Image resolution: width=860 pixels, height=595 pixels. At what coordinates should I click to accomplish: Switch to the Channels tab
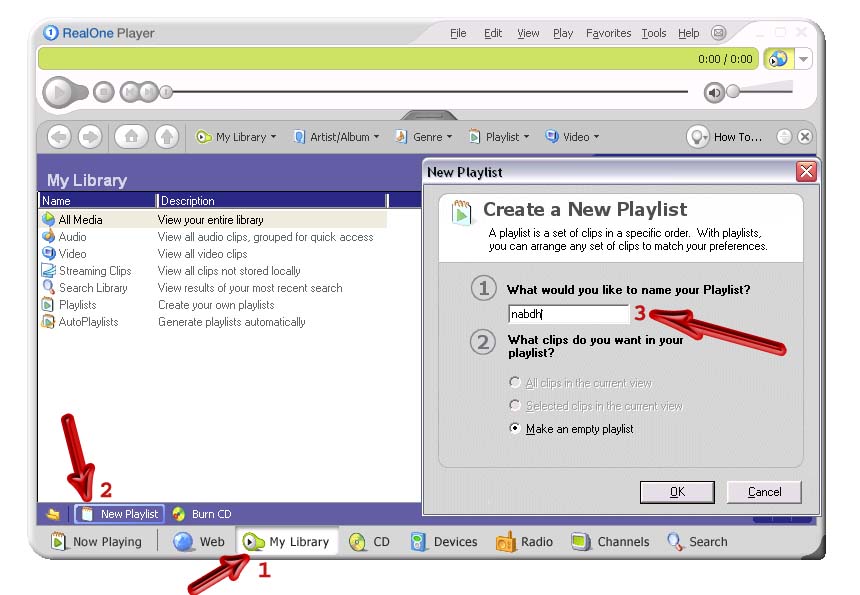click(609, 542)
